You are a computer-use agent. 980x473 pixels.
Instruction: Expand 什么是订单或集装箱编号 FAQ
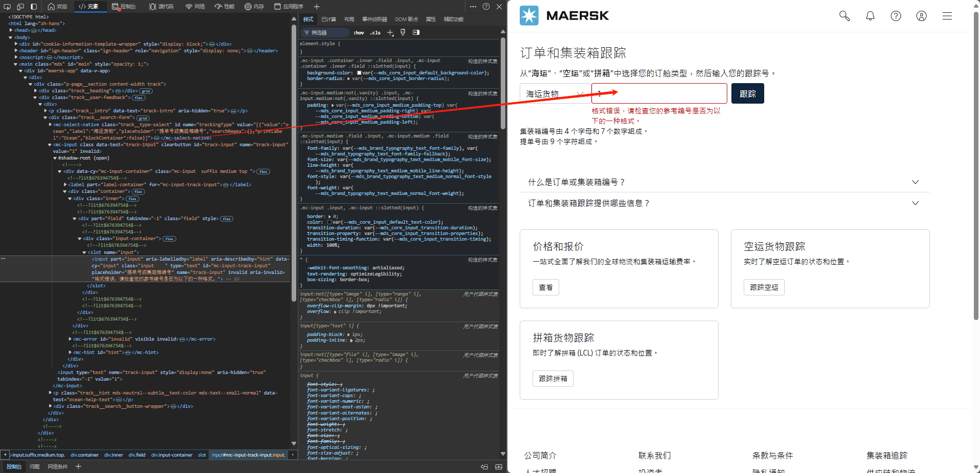(724, 182)
